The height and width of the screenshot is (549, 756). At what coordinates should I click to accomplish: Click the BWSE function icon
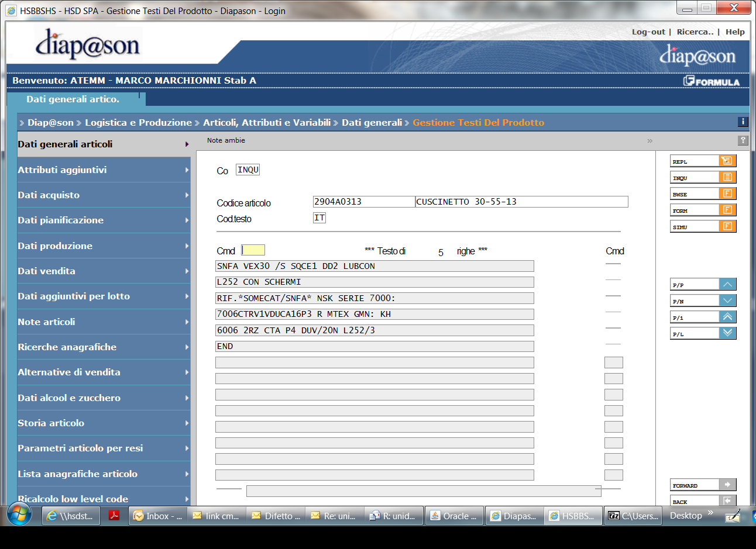click(727, 194)
